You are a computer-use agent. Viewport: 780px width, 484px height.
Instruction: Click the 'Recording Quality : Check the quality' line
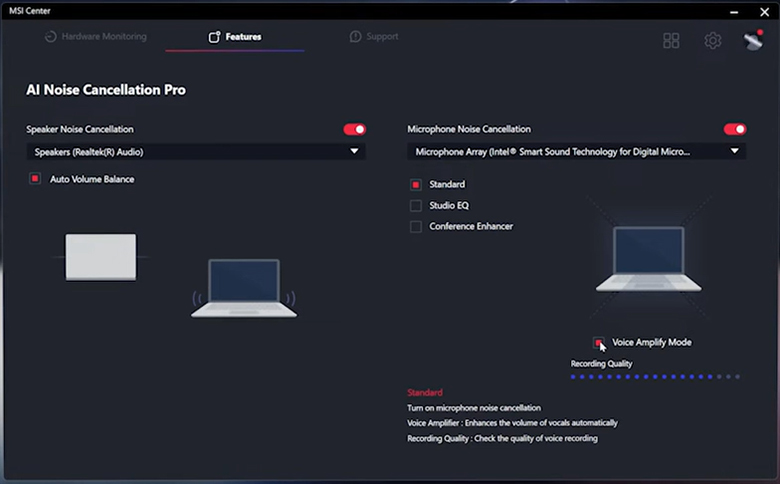[x=502, y=438]
